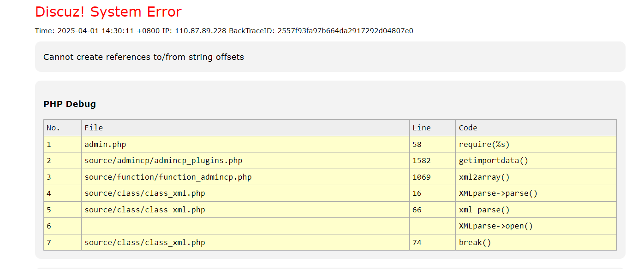Select the Time and BackTraceID line

click(224, 31)
